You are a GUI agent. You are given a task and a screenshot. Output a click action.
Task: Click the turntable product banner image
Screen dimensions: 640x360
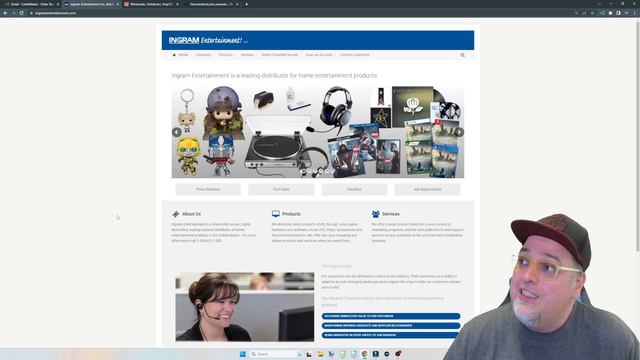tap(318, 132)
